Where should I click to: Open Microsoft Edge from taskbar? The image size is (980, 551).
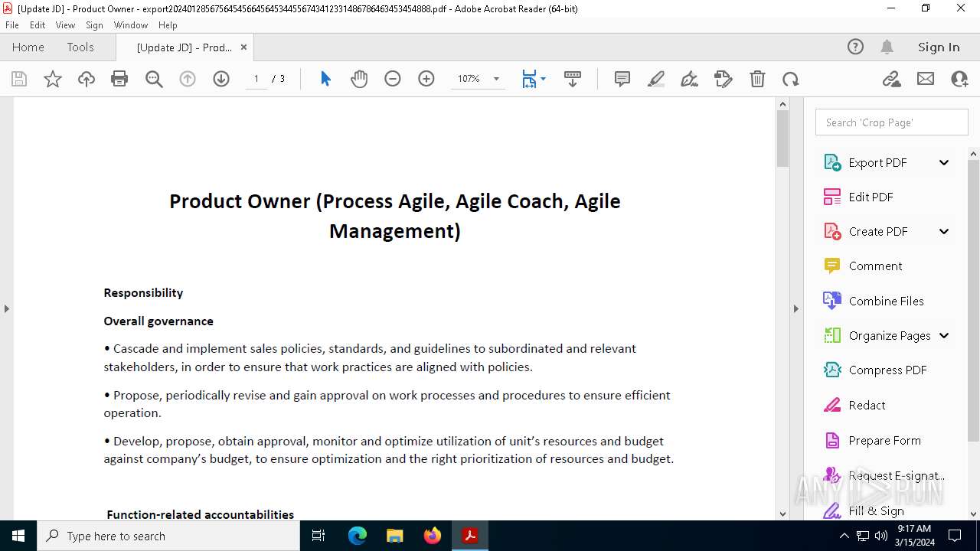click(358, 536)
